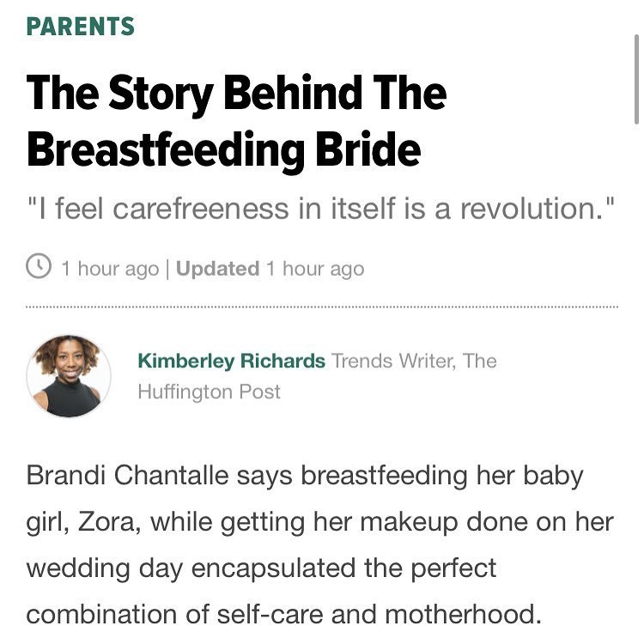The height and width of the screenshot is (644, 644).
Task: Select the "Trends Writer, The" job title text
Action: click(x=414, y=361)
